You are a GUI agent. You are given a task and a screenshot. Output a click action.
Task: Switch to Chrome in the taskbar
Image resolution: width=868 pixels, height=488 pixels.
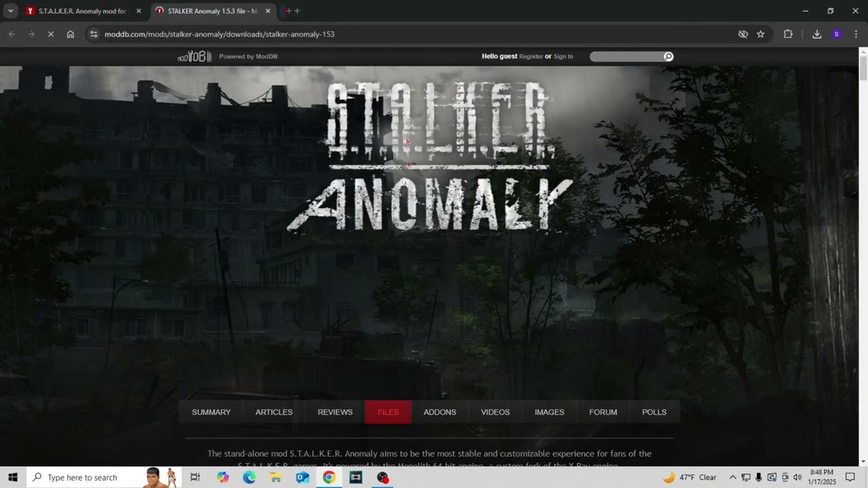tap(329, 477)
